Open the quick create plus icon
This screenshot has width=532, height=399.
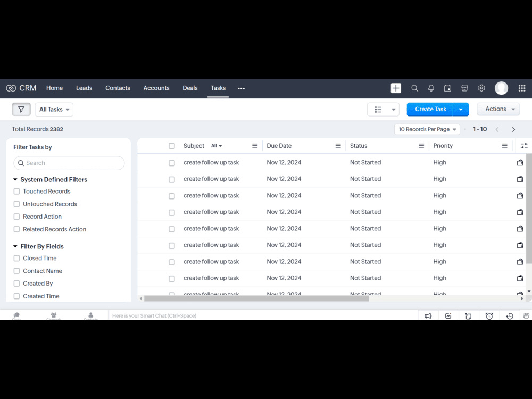point(396,88)
